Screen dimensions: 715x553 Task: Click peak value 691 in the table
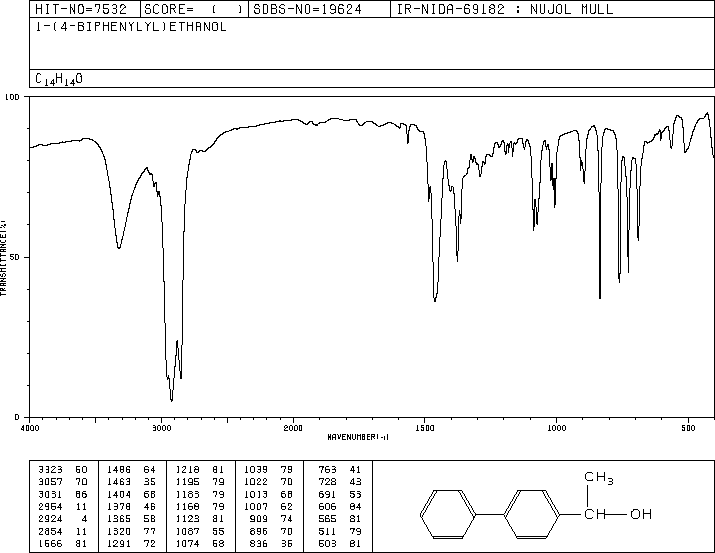click(327, 494)
